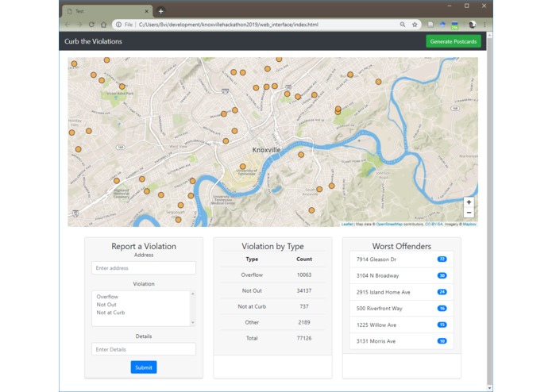Screen dimensions: 552x392
Task: Click the Curb the Violations brand title
Action: (93, 41)
